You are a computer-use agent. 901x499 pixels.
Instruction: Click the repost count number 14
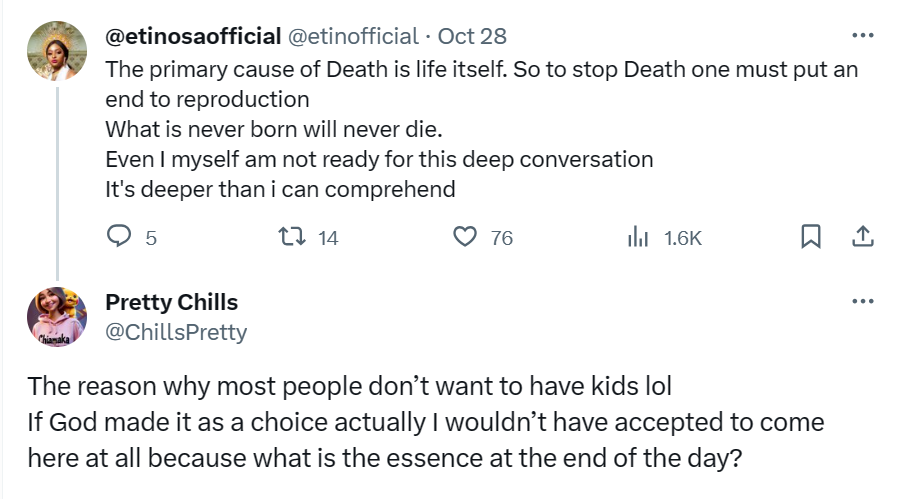(x=328, y=238)
